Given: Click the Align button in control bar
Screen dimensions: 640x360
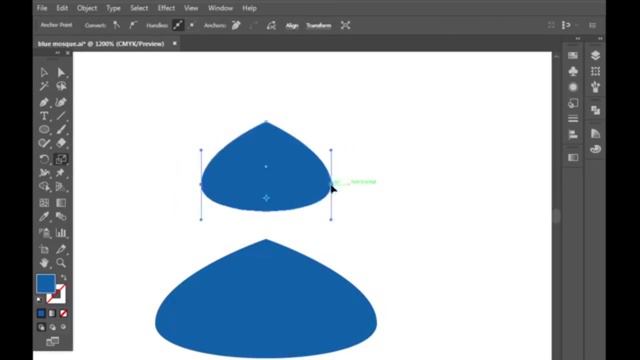Looking at the screenshot, I should coord(292,25).
